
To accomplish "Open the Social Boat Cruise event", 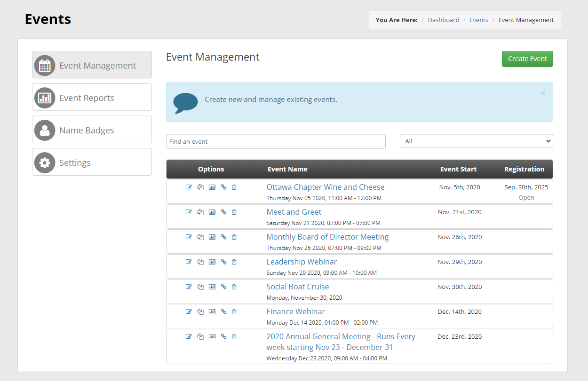I will [298, 287].
